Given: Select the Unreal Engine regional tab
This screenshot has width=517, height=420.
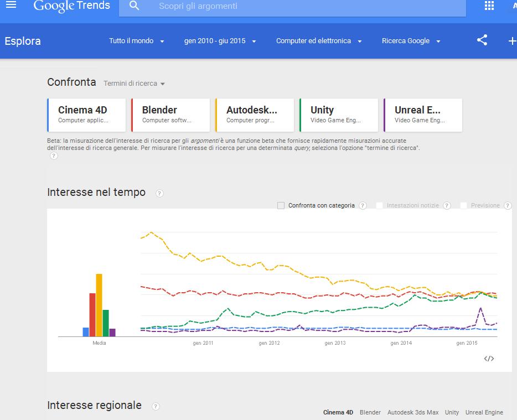Looking at the screenshot, I should pos(484,412).
